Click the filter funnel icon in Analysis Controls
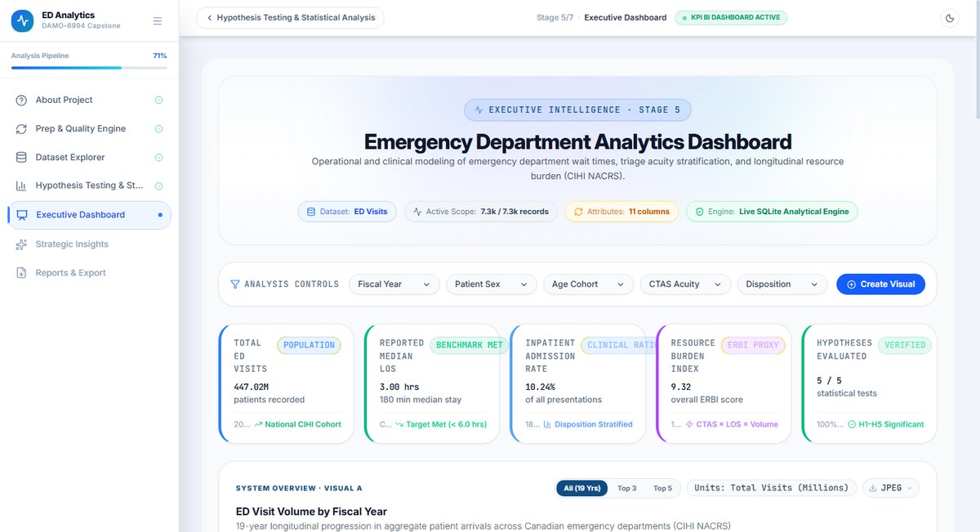 click(235, 284)
